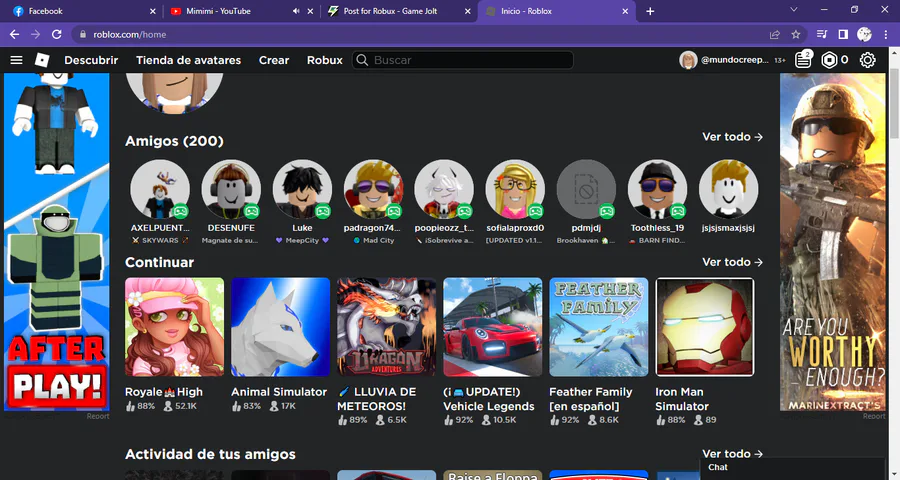This screenshot has width=900, height=480.
Task: Open @mundocreep profile avatar in navbar
Action: 688,60
